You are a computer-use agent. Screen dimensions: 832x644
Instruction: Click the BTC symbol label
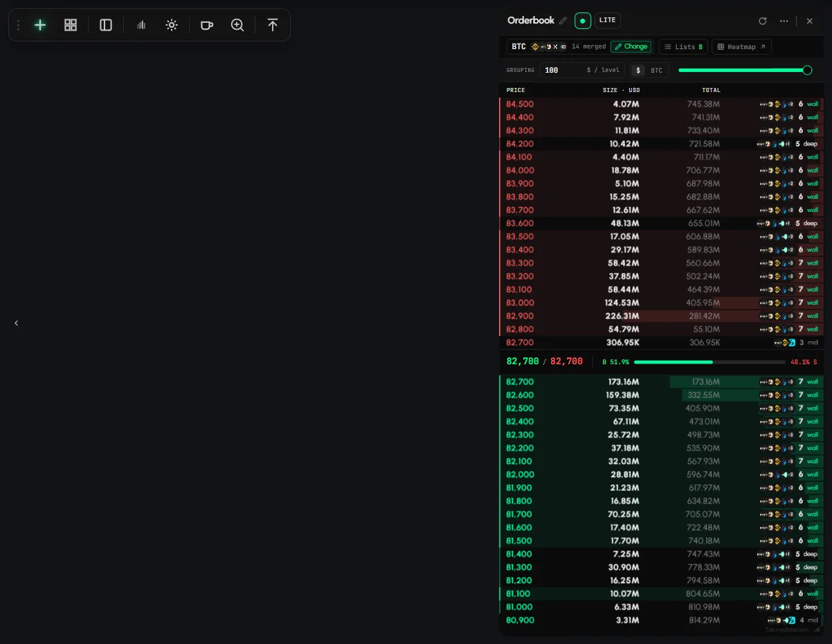click(518, 46)
